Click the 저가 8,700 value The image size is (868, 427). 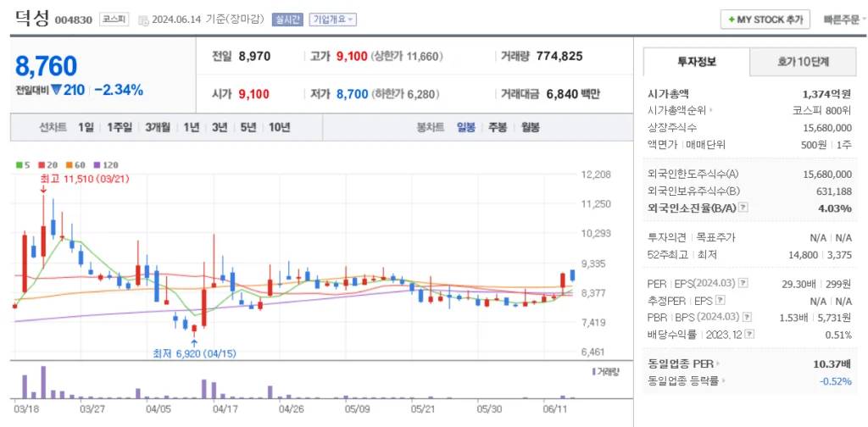352,94
